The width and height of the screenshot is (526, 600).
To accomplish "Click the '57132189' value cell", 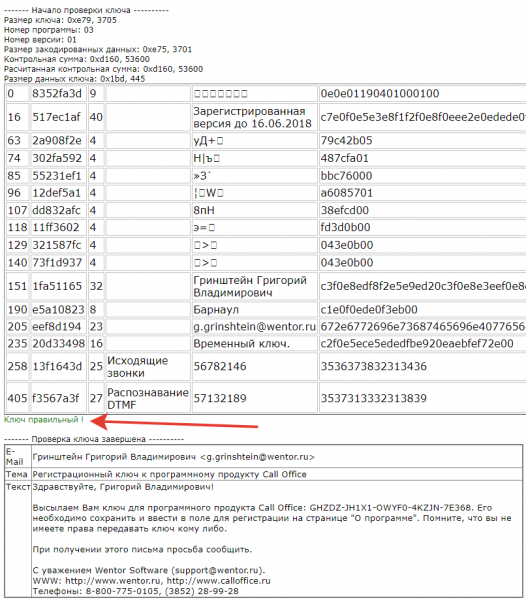I will click(x=254, y=398).
